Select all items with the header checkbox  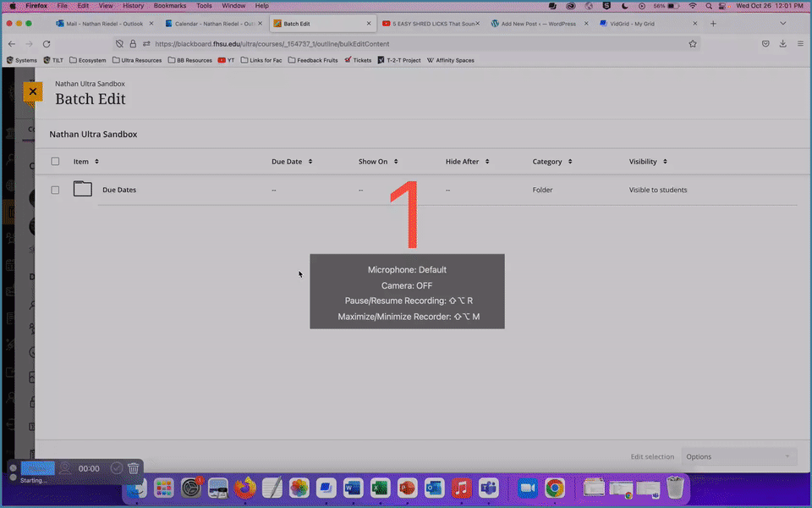56,161
